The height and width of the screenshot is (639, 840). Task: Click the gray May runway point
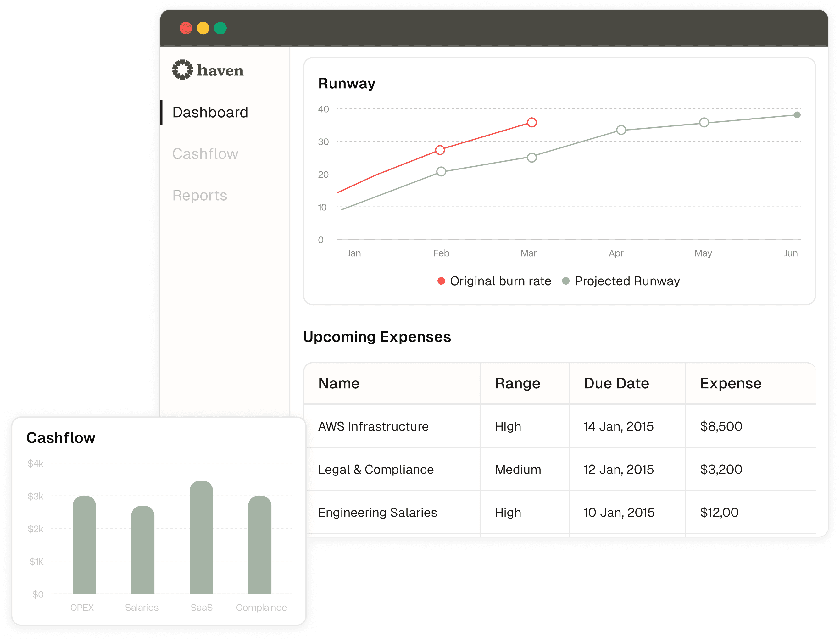pyautogui.click(x=704, y=122)
